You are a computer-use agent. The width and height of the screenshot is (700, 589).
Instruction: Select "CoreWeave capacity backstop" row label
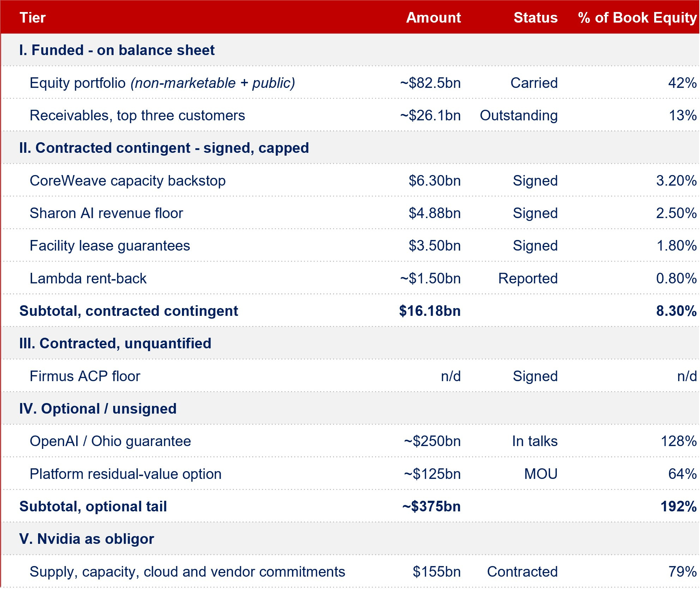128,181
